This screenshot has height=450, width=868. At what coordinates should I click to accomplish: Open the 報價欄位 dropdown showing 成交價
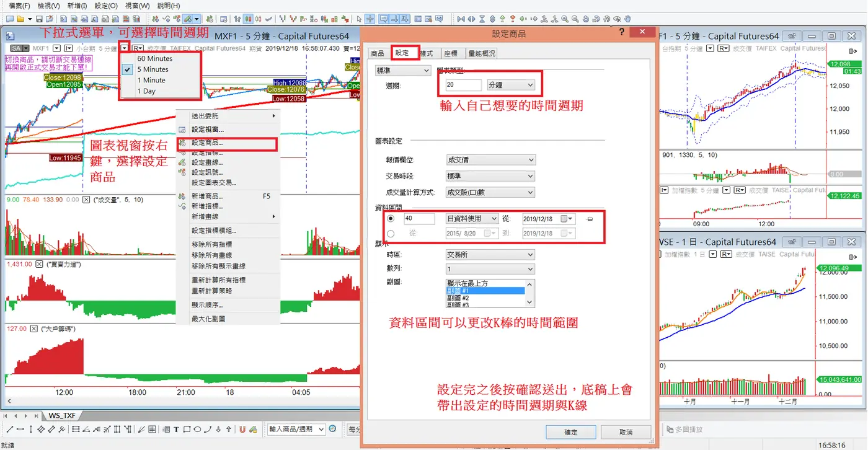point(490,160)
